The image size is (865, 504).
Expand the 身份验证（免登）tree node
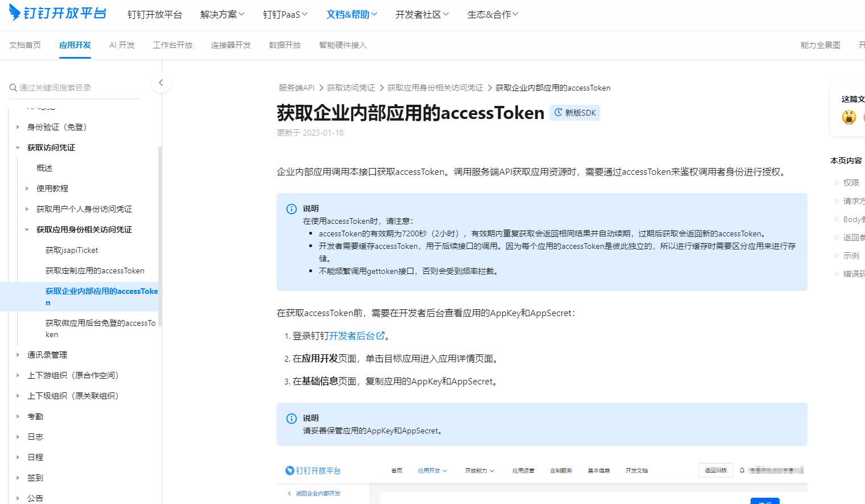tap(18, 127)
